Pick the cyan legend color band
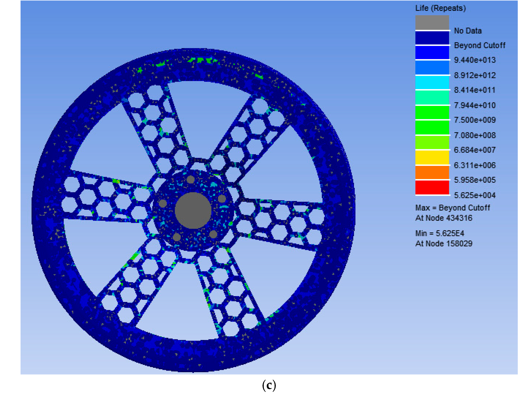Viewport: 532px width, 398px height. 432,82
